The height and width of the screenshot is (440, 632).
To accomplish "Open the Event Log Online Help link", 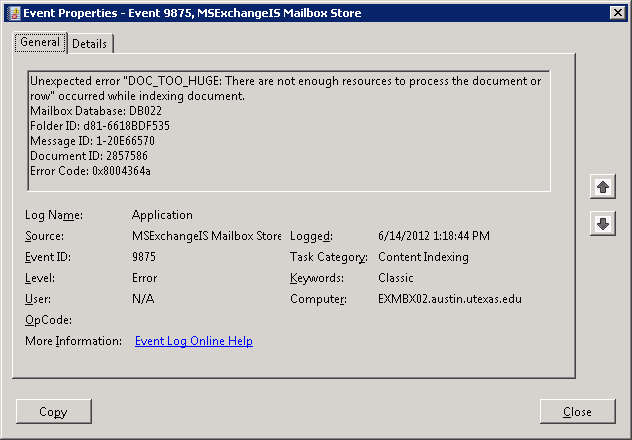I will (194, 341).
